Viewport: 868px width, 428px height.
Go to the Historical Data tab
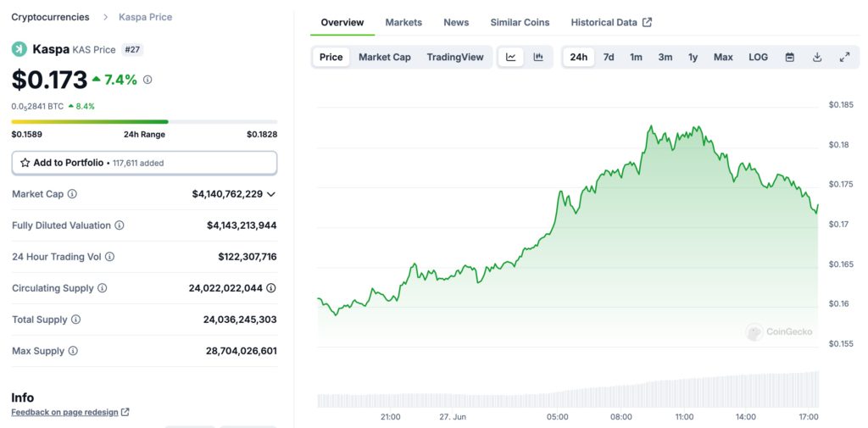pos(610,22)
